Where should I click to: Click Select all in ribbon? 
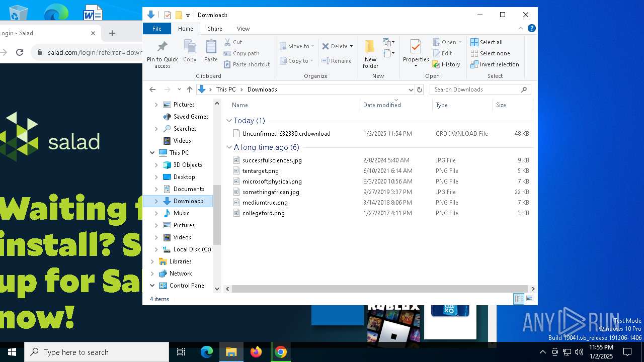click(486, 42)
